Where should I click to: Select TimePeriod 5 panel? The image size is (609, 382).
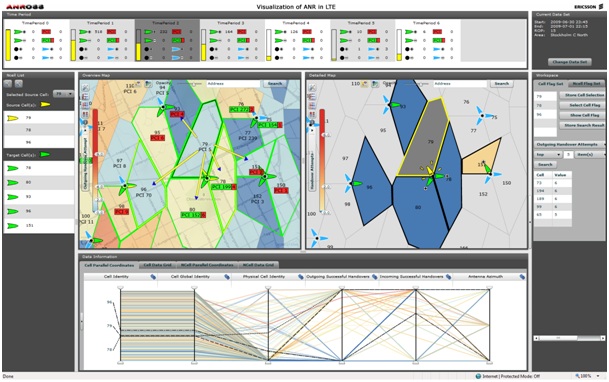(362, 40)
